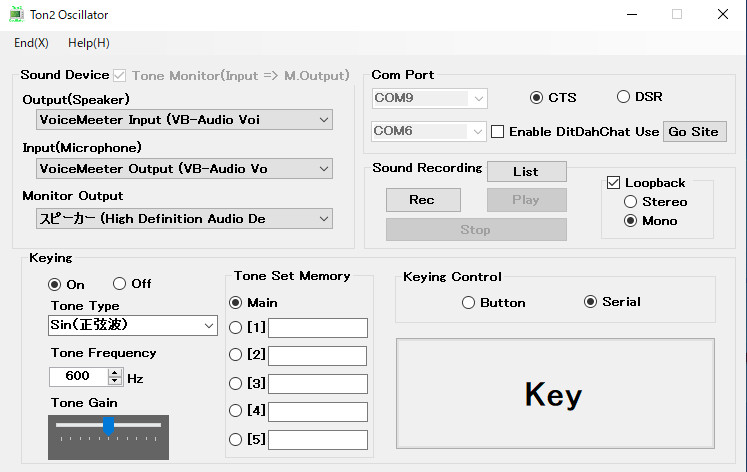Screen dimensions: 747x472
Task: Open the Monitor Output dropdown
Action: (184, 219)
